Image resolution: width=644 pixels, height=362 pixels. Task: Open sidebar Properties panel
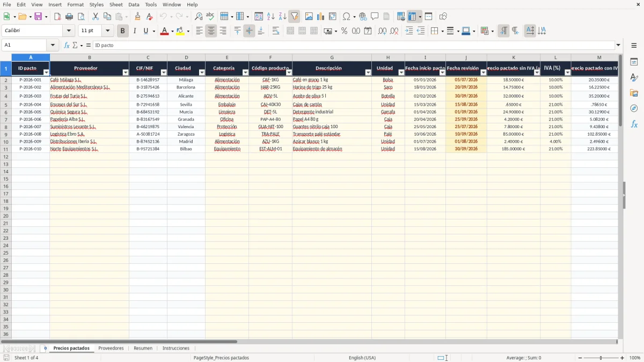tap(634, 62)
